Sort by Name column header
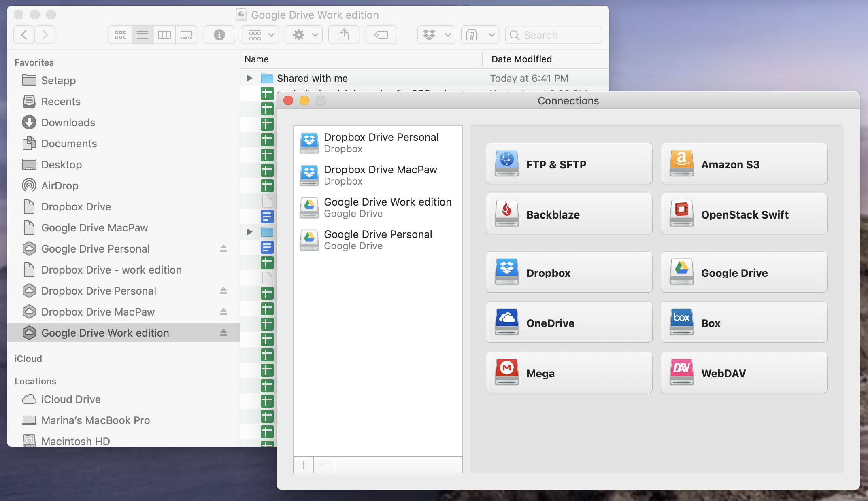868x501 pixels. pos(361,59)
